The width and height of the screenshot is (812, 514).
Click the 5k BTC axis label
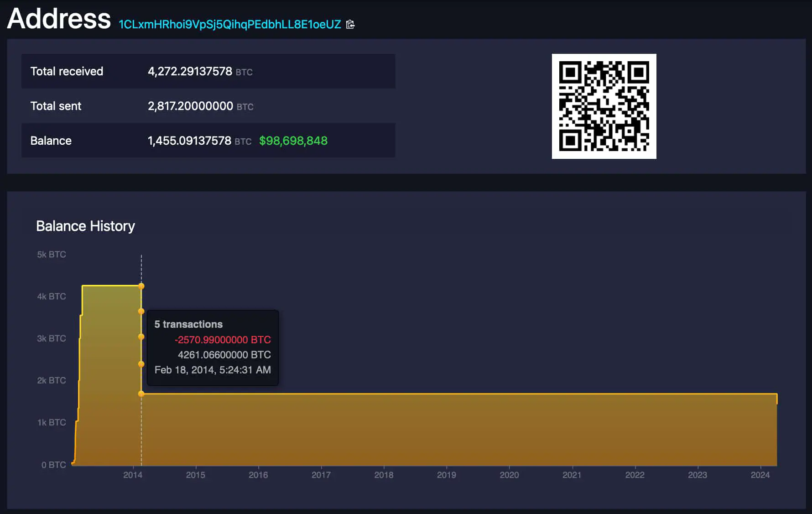pos(52,254)
